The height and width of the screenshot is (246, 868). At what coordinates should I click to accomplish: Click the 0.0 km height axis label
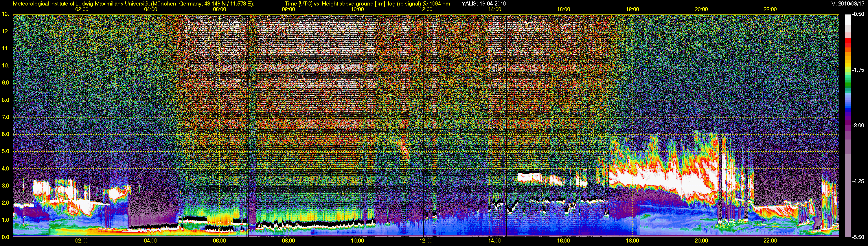point(5,237)
